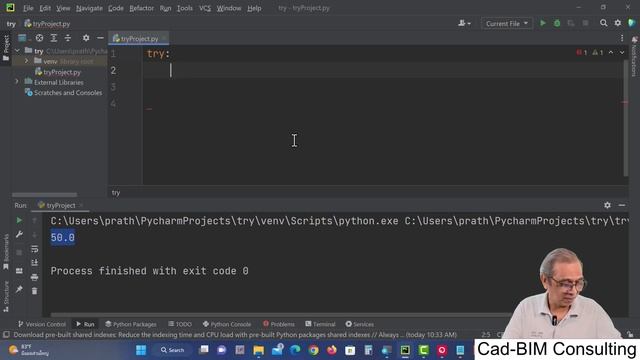Click the editor vertical scrollbar
Screen dimensions: 640x360
click(x=625, y=118)
